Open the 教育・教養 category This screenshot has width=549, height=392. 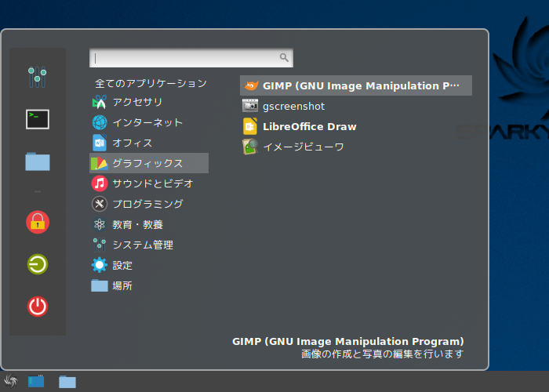point(149,224)
